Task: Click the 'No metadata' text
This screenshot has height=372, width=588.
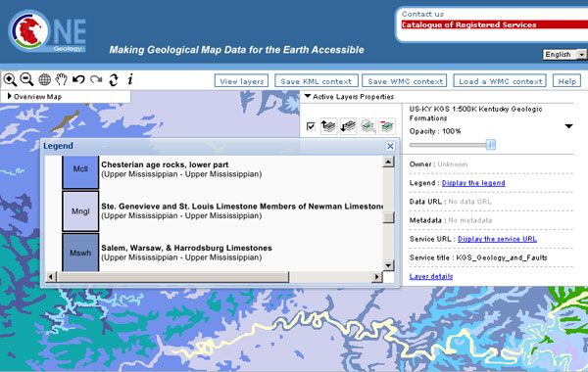Action: coord(469,220)
